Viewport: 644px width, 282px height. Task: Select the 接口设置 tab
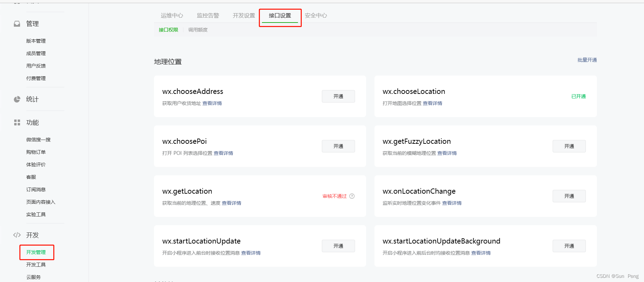pyautogui.click(x=280, y=16)
